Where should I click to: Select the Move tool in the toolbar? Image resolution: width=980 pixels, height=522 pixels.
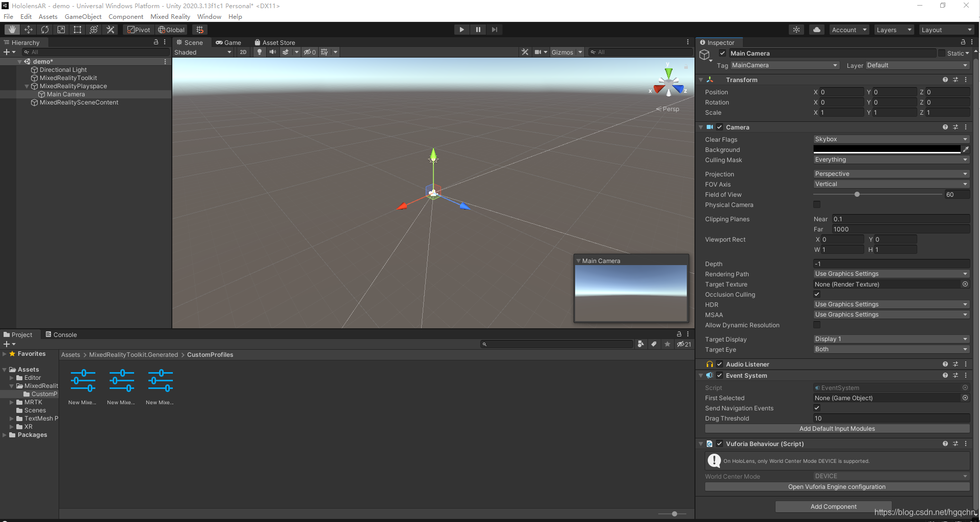(29, 29)
